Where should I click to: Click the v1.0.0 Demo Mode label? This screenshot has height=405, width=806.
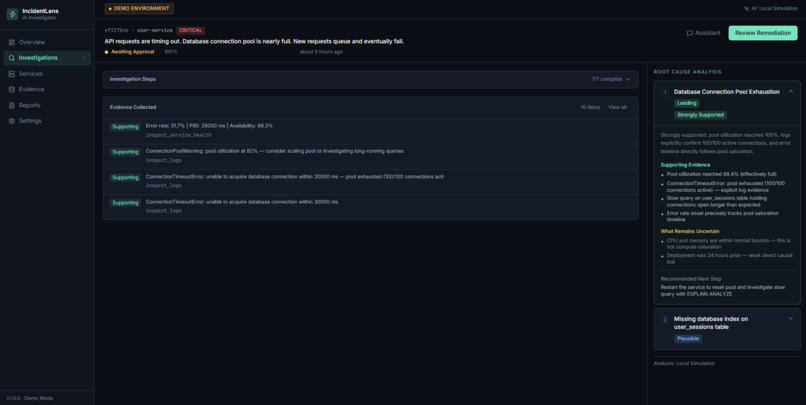pos(30,398)
